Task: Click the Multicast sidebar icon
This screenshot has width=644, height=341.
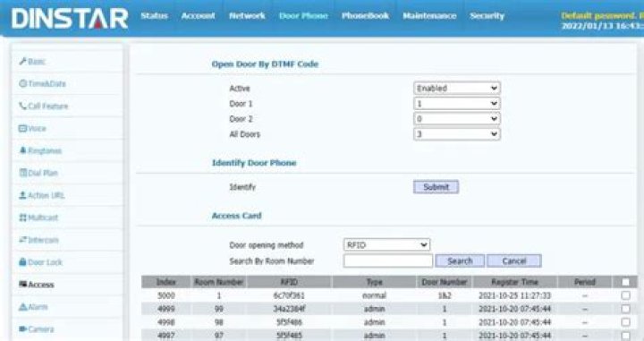Action: click(23, 217)
